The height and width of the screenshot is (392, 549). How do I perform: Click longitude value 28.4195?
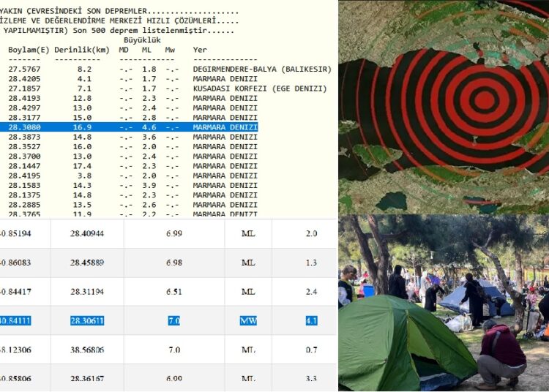24,176
